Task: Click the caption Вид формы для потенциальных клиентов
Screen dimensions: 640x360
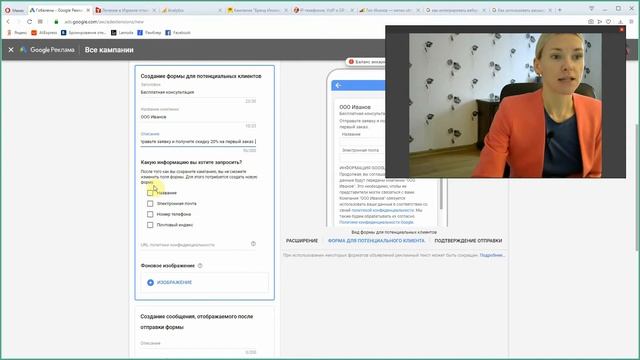Action: [394, 232]
